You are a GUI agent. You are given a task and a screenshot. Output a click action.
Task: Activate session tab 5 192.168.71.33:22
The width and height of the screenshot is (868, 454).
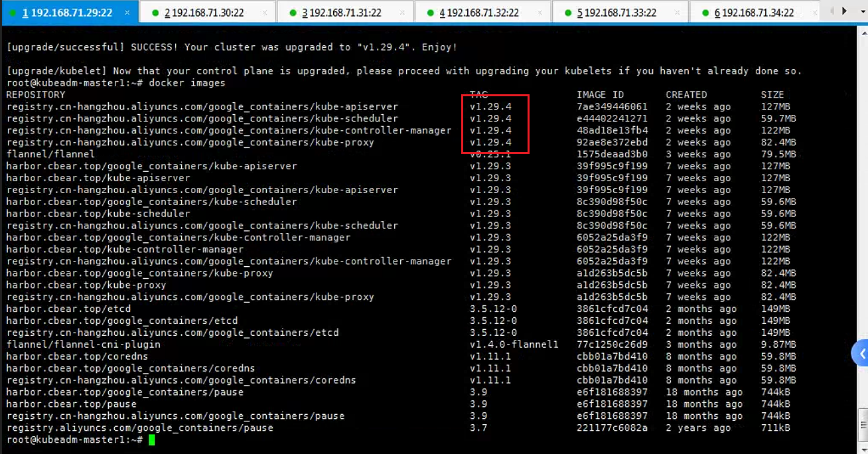[x=618, y=13]
